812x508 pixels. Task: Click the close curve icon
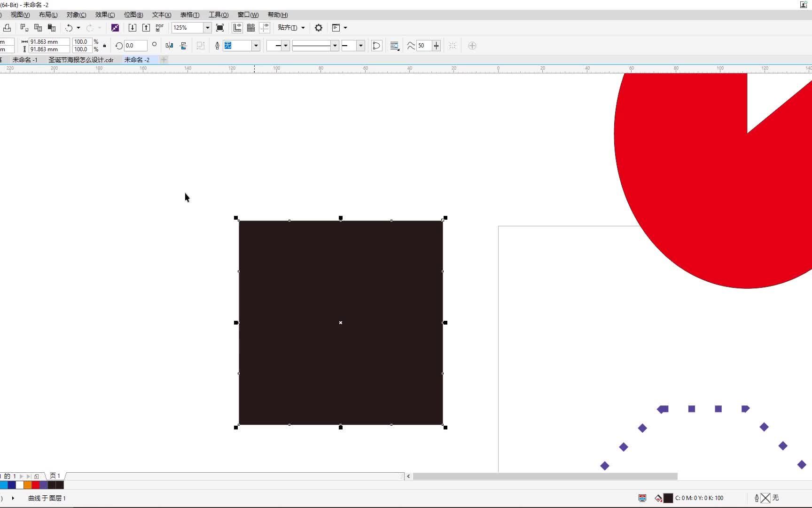tap(376, 46)
